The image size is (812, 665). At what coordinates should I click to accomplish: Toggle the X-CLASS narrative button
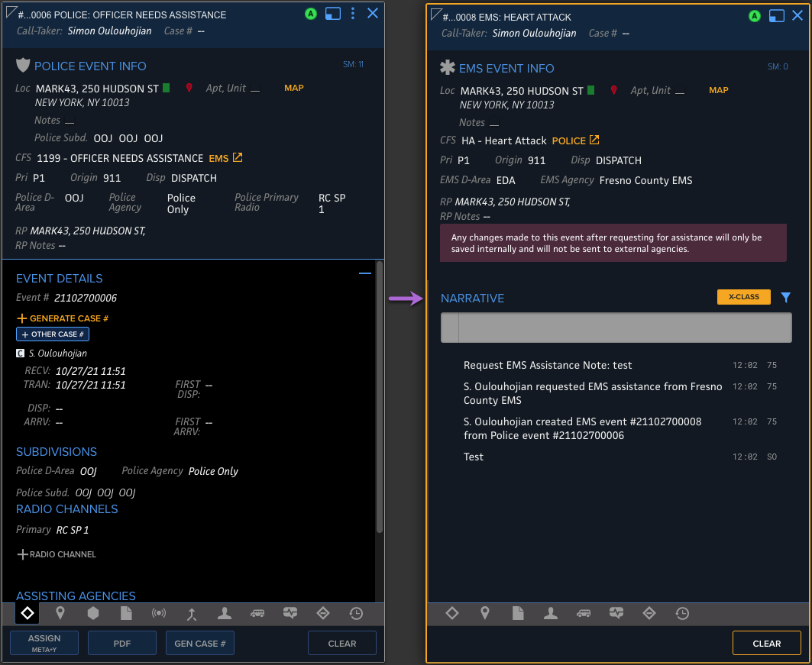(x=743, y=297)
